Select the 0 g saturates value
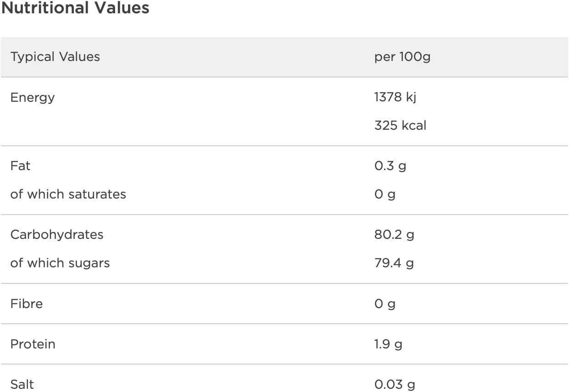 [385, 194]
